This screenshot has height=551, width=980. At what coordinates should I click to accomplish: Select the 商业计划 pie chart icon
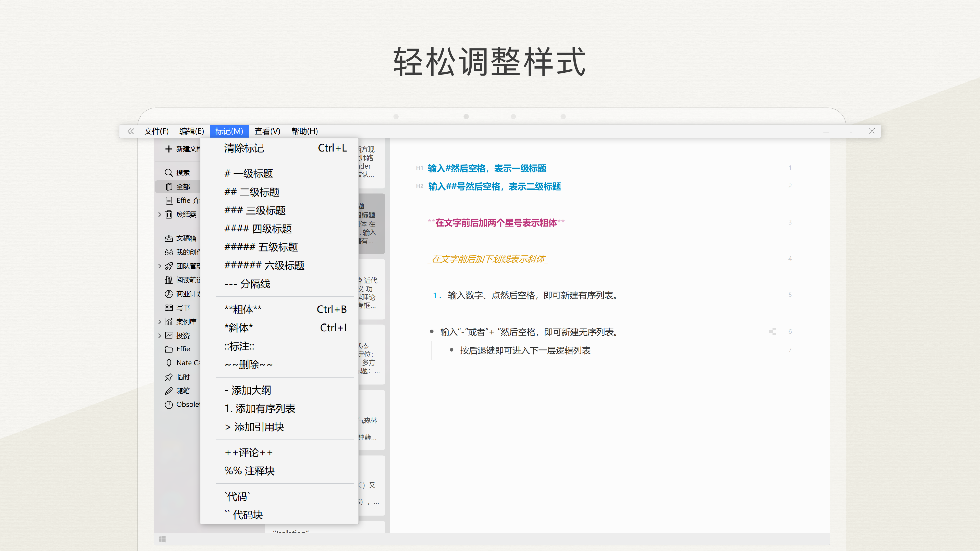tap(169, 294)
